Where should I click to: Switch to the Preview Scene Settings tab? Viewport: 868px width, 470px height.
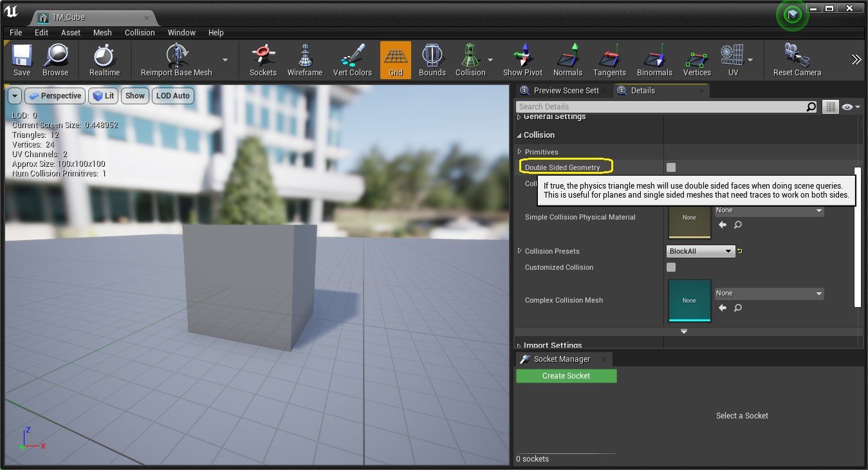coord(563,90)
